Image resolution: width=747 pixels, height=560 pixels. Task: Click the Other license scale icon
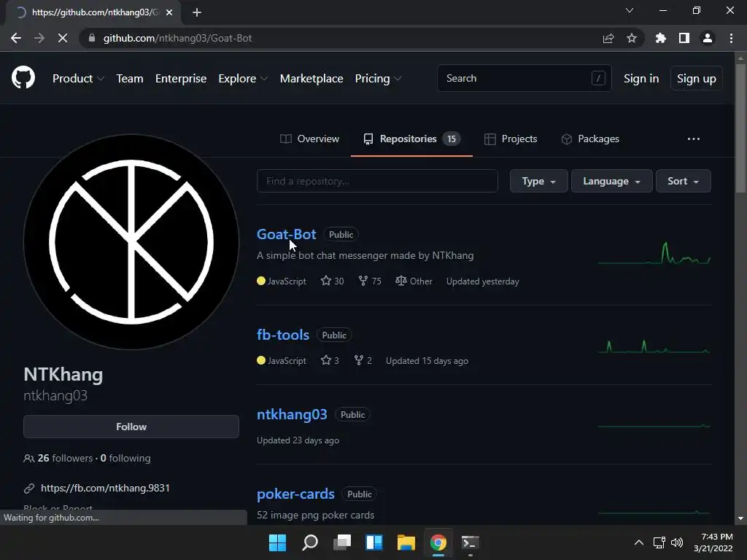(400, 281)
